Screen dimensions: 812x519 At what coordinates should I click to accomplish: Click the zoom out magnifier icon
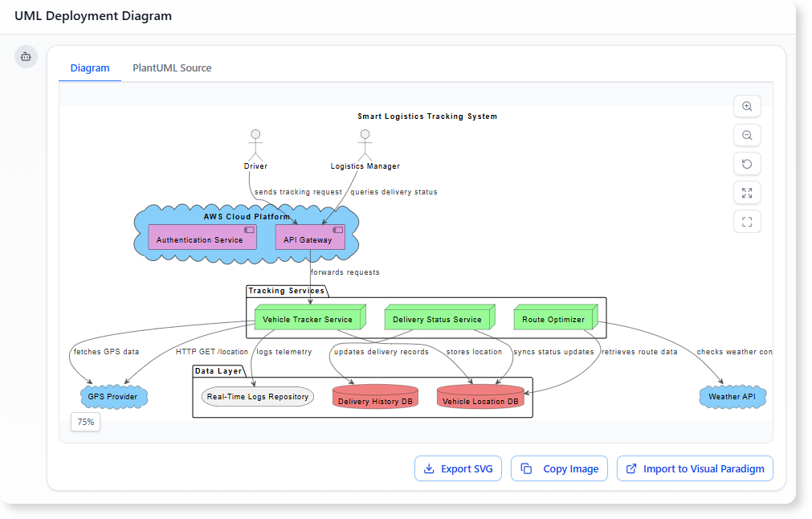[x=747, y=135]
